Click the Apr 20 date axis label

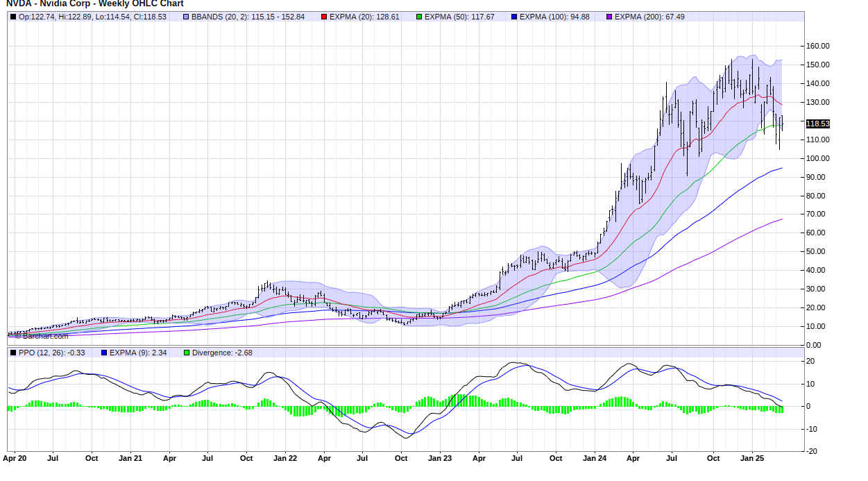click(15, 458)
